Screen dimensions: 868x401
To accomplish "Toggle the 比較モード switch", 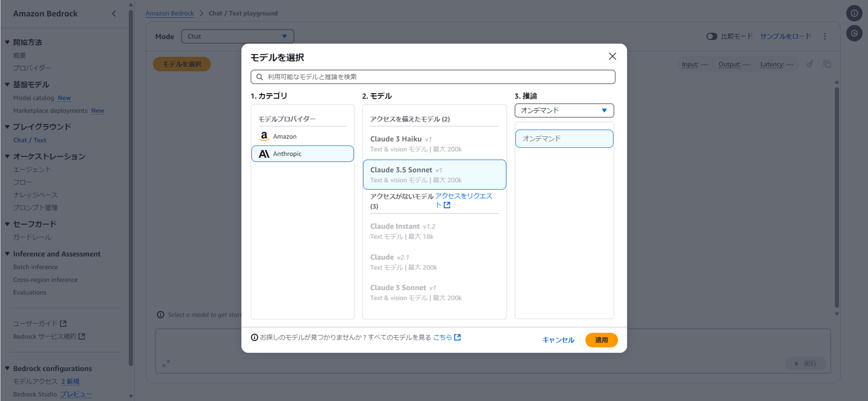I will (712, 36).
